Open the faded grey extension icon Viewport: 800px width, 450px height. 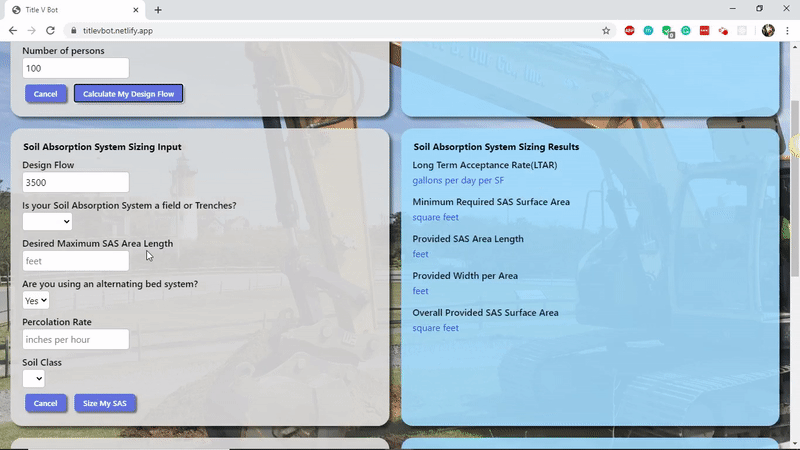pos(742,31)
